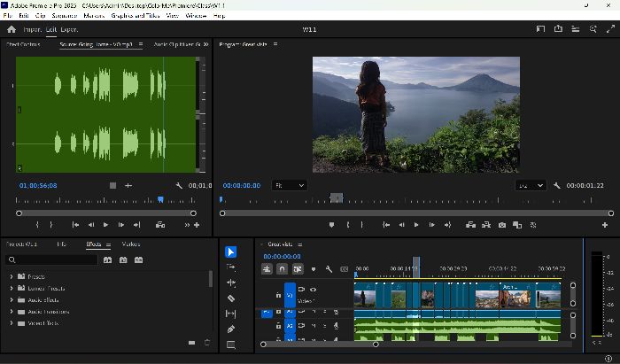Play the Source monitor clip
The width and height of the screenshot is (620, 364).
[x=105, y=225]
